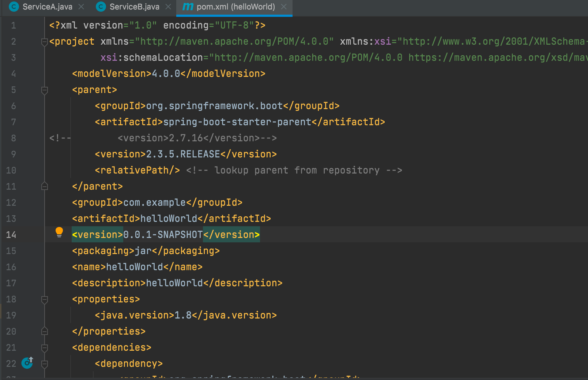Click the closing </version> tag on line 14

click(231, 235)
